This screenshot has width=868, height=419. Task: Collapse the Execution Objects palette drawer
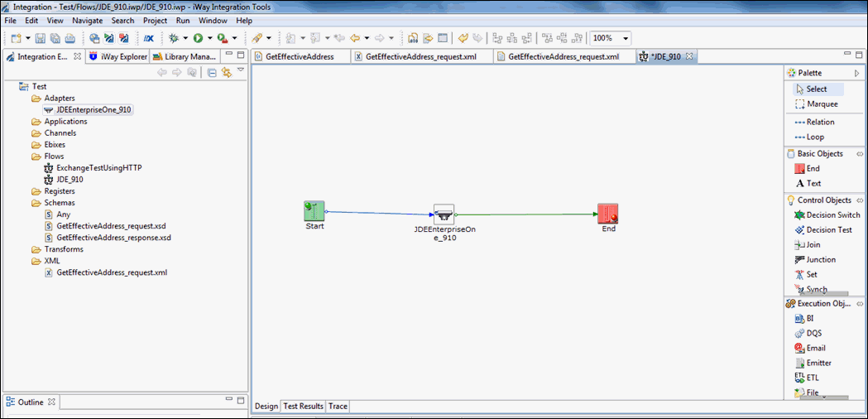tap(860, 304)
